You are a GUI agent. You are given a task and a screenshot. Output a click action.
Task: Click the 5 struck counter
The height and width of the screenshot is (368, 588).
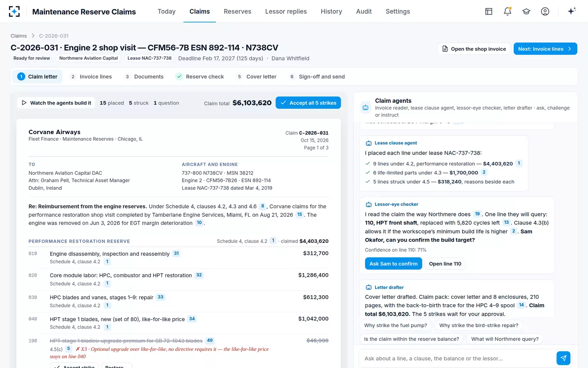coord(139,103)
